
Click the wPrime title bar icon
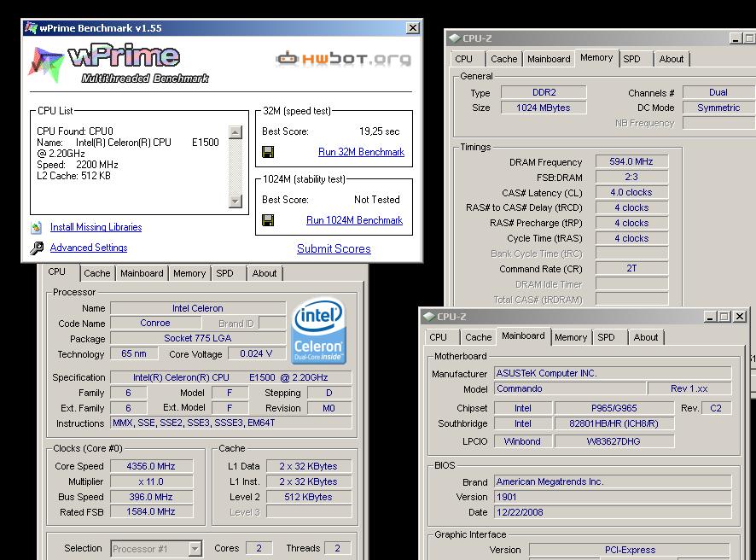tap(31, 28)
